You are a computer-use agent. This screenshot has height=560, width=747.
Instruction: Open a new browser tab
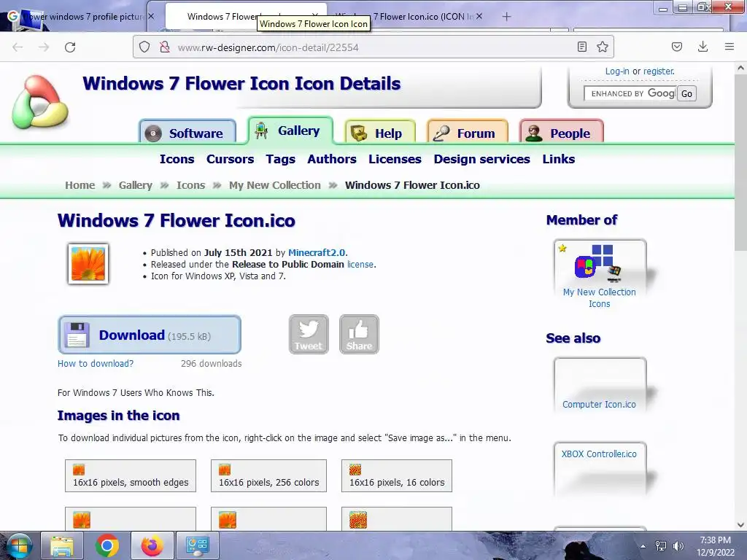tap(506, 17)
